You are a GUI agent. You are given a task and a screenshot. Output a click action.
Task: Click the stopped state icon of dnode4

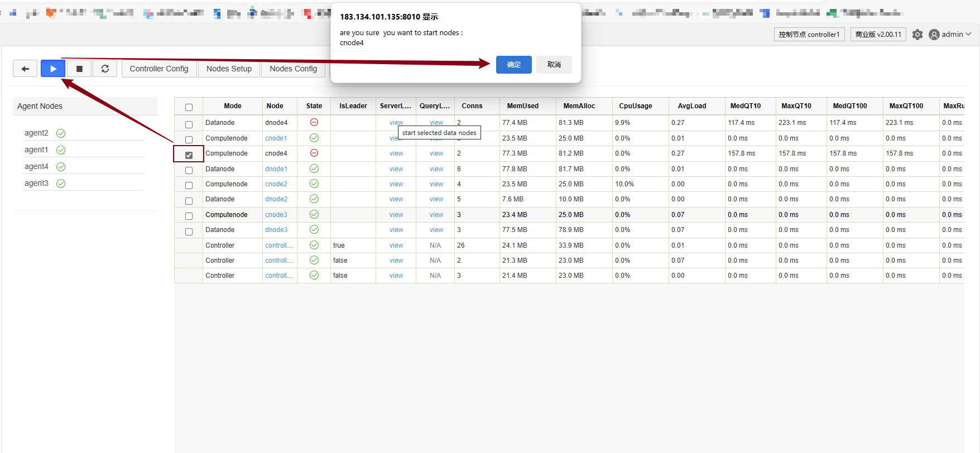[314, 122]
